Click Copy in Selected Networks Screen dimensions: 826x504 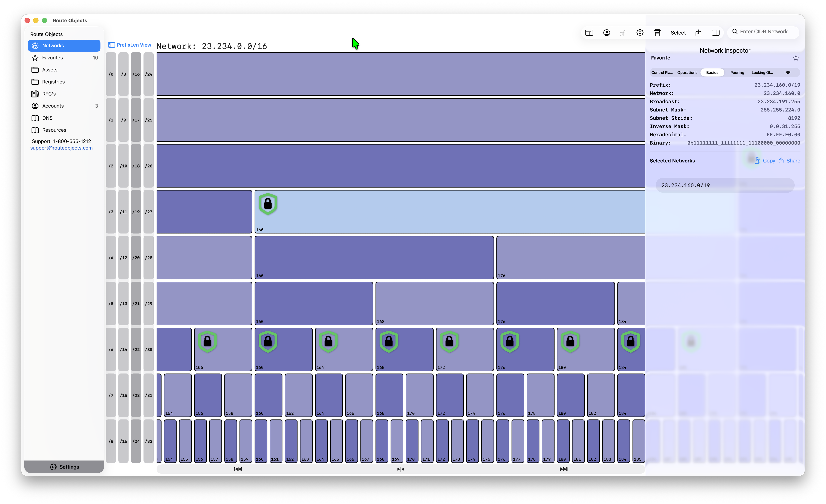point(765,161)
